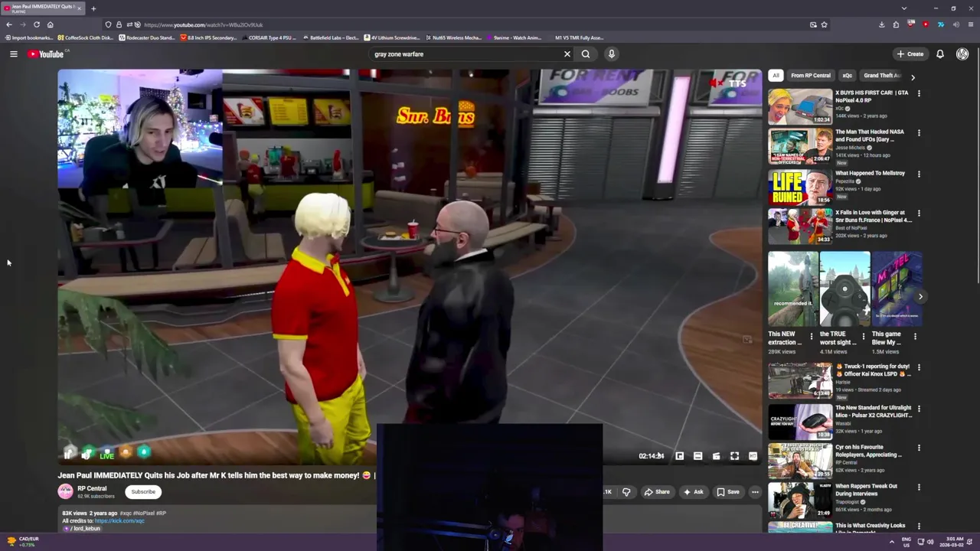Image resolution: width=980 pixels, height=551 pixels.
Task: Open the Nuti65 Wireless Mecha bookmark
Action: click(x=453, y=37)
